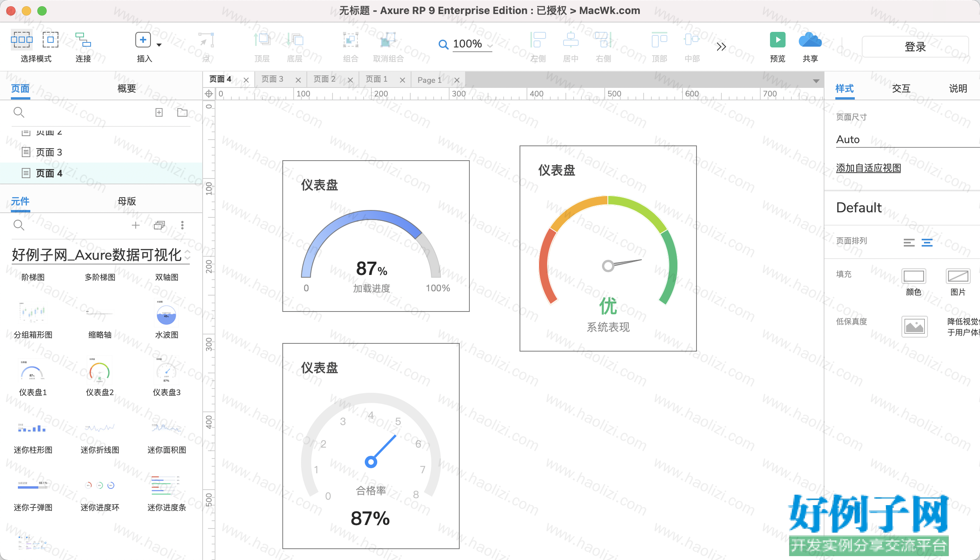Screen dimensions: 980x560
Task: Open the 100% zoom dropdown
Action: (x=490, y=45)
